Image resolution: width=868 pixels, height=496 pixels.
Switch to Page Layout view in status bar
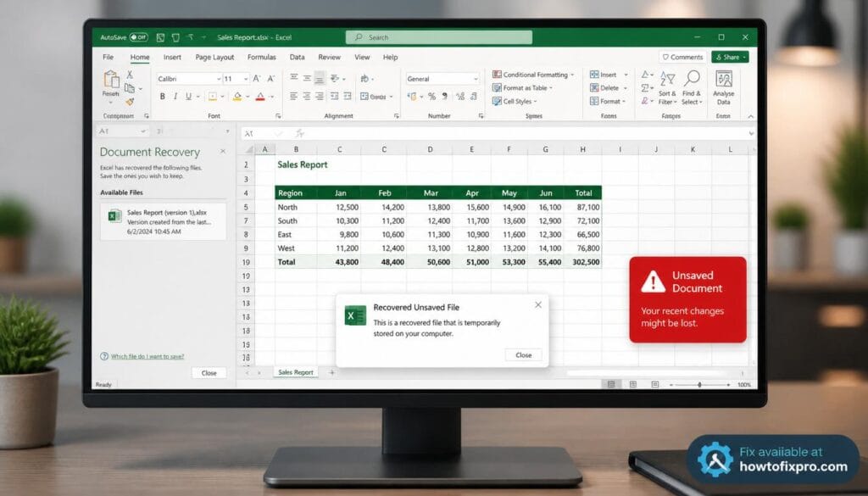(632, 384)
